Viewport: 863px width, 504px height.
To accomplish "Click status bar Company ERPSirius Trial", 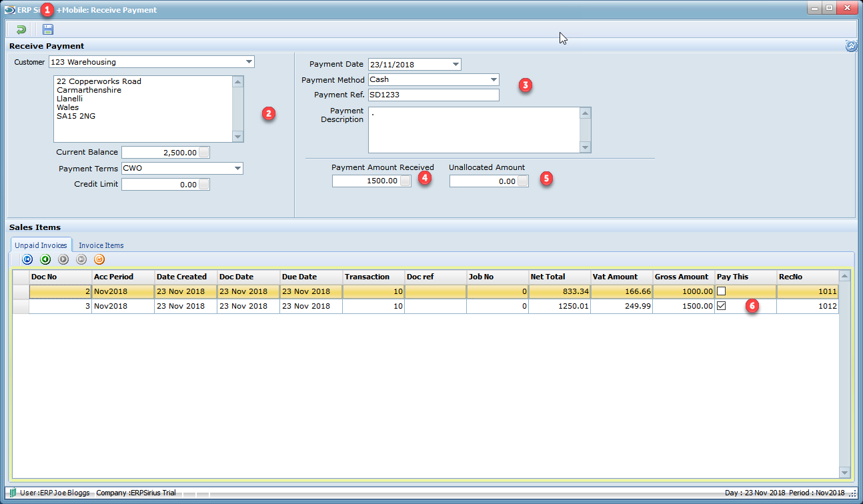I will tap(136, 493).
